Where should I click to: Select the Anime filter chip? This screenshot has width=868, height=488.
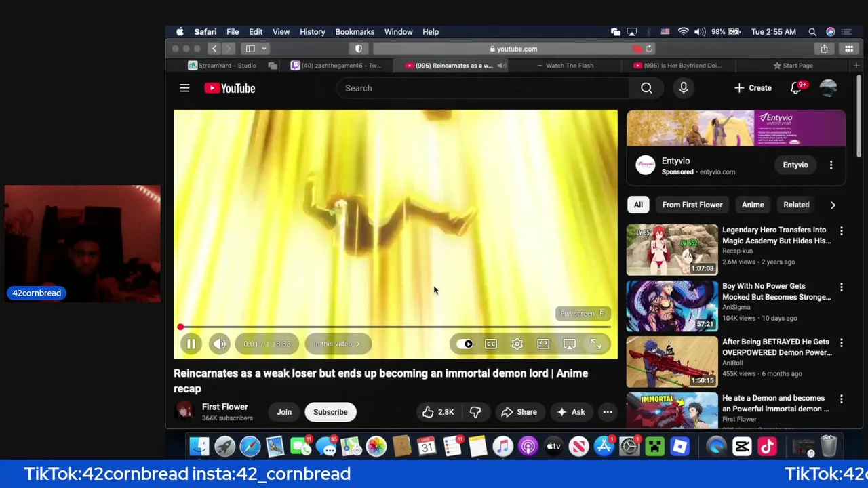click(x=753, y=205)
